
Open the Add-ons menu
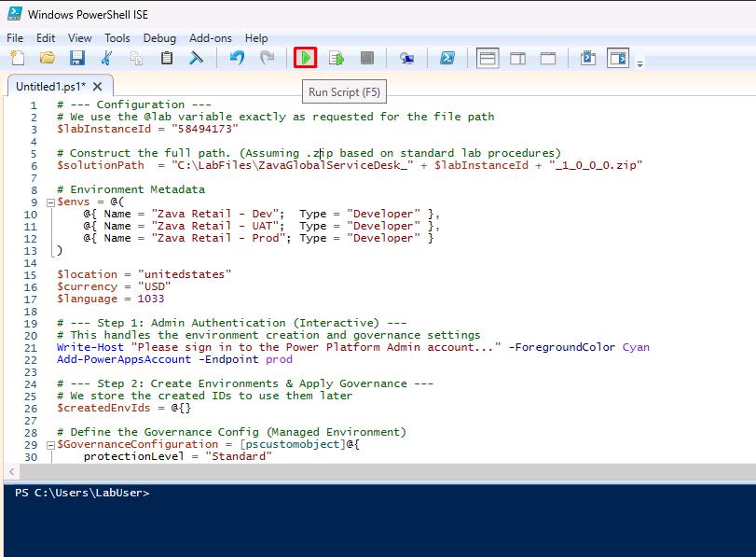(211, 38)
